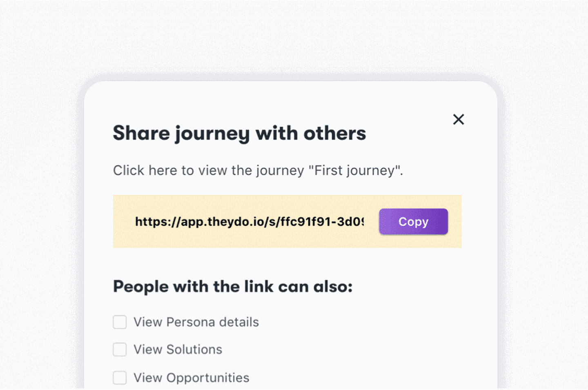Click the 'Share journey with others' heading
The image size is (588, 390).
click(x=239, y=133)
